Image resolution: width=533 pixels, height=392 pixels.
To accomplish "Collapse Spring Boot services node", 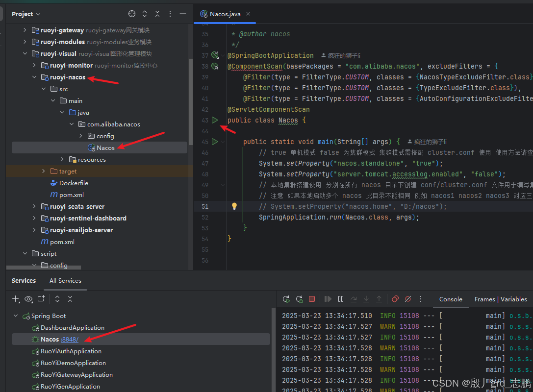I will 16,316.
